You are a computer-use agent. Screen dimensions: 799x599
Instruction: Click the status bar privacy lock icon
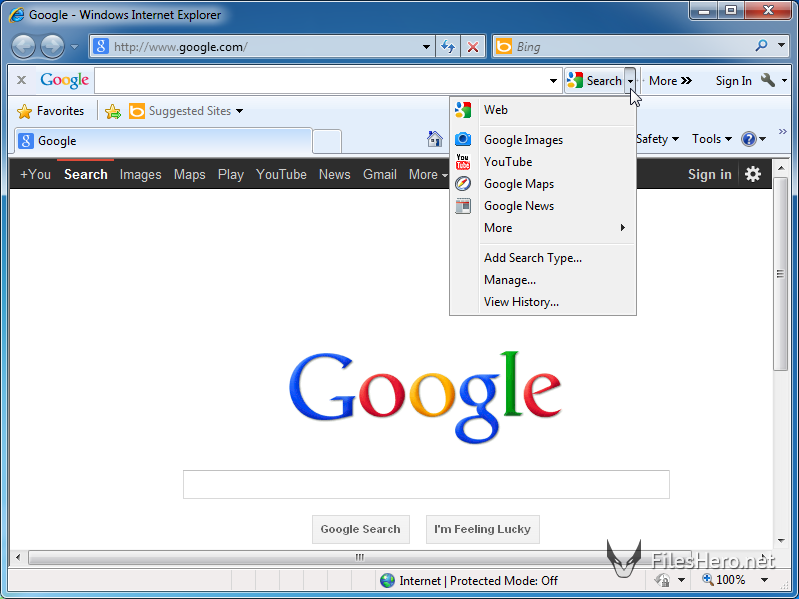coord(662,580)
